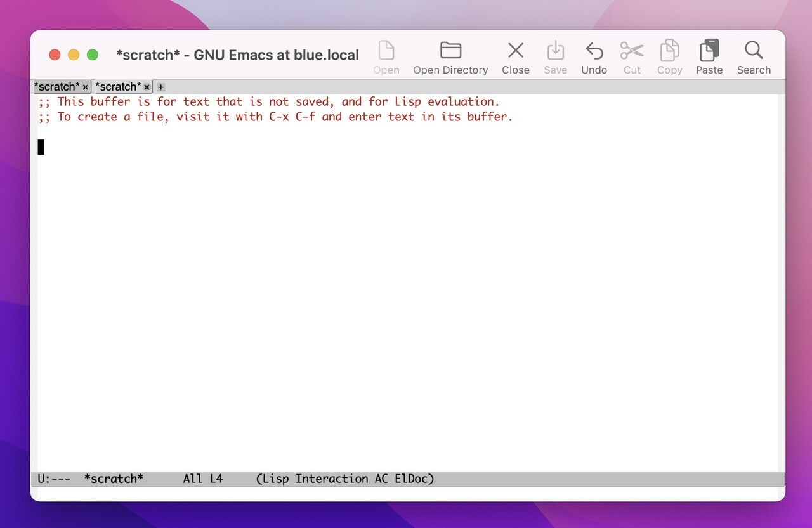Viewport: 812px width, 528px height.
Task: Click the ElDoc minor mode indicator
Action: click(x=416, y=479)
